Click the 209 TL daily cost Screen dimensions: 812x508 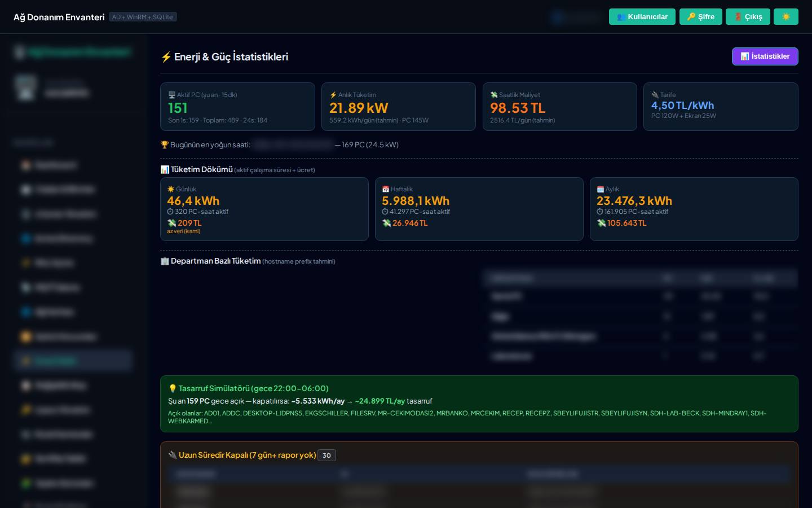tap(189, 223)
